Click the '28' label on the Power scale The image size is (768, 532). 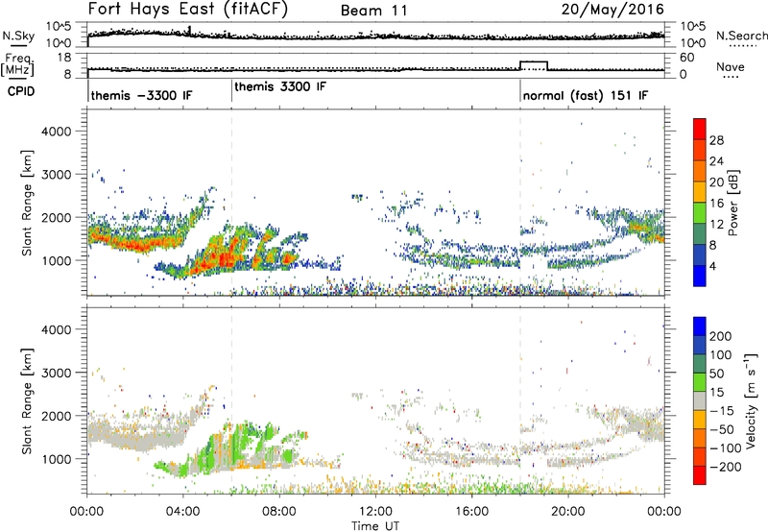(x=716, y=140)
